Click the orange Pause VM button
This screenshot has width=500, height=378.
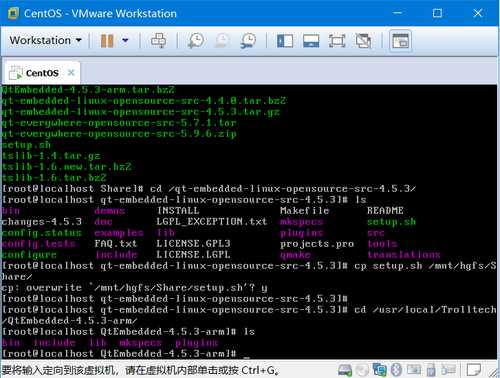(107, 41)
